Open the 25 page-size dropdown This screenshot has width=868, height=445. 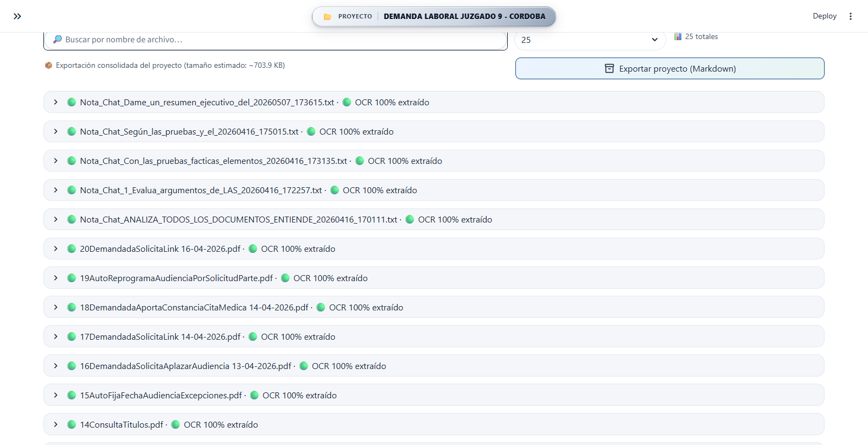pyautogui.click(x=590, y=40)
